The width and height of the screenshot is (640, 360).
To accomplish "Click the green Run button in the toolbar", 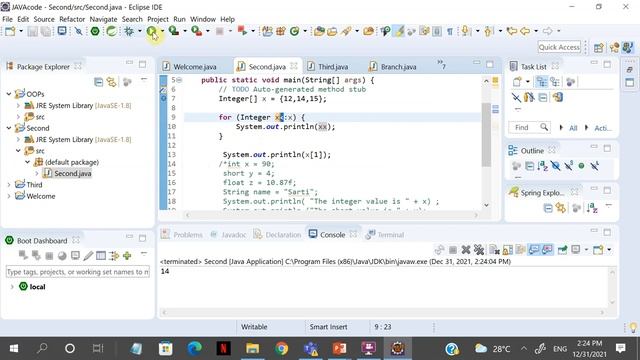I will point(151,31).
